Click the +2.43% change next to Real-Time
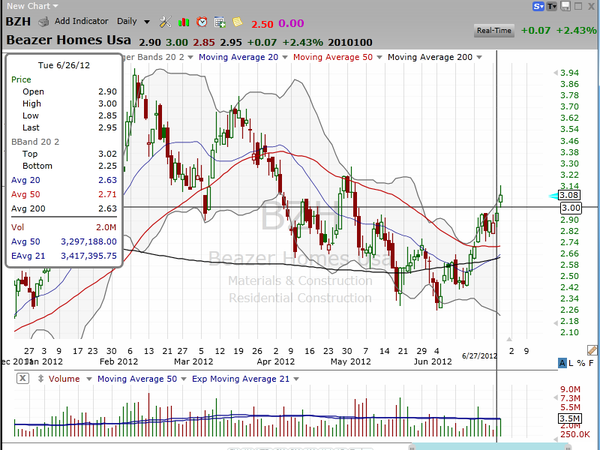 (576, 30)
